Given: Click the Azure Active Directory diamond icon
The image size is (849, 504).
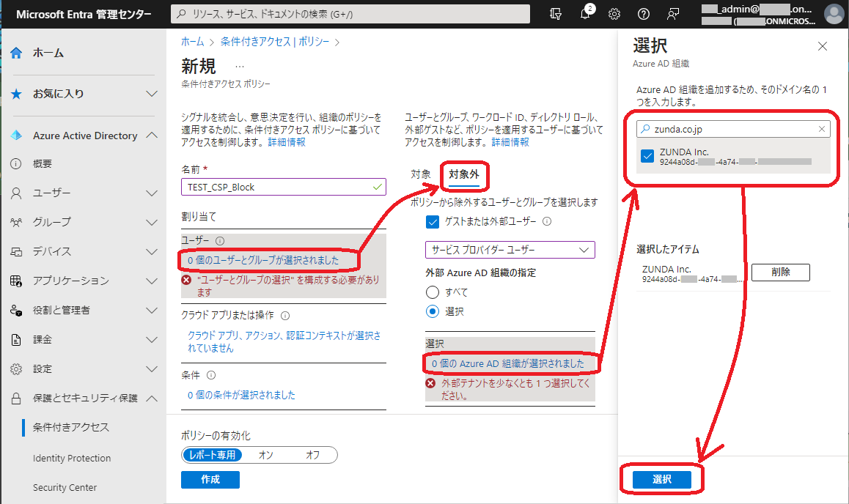Looking at the screenshot, I should tap(16, 136).
